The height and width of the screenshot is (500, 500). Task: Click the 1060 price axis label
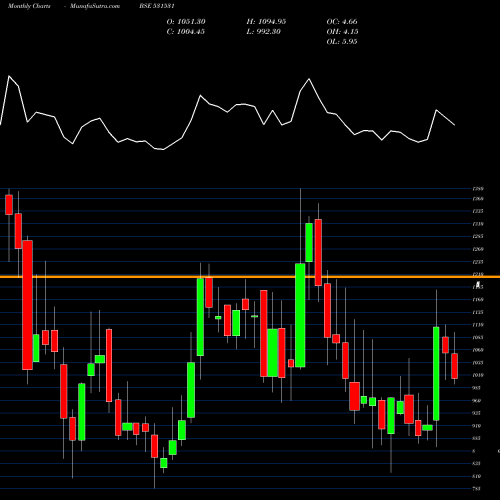(478, 350)
